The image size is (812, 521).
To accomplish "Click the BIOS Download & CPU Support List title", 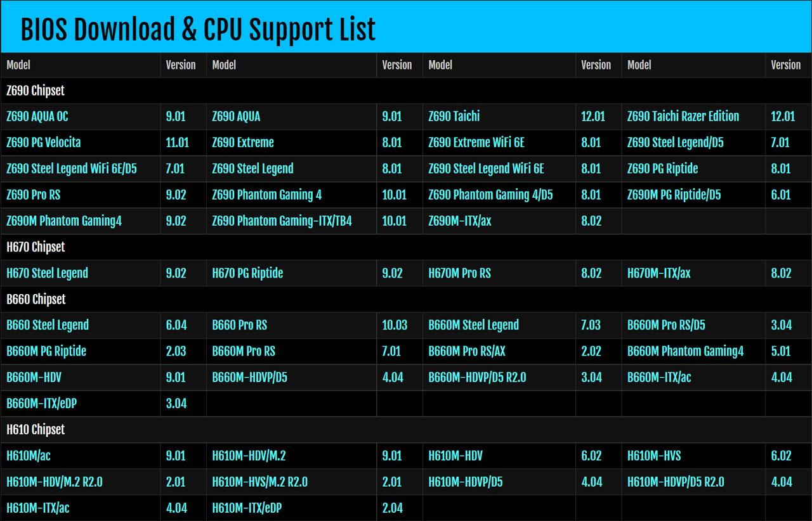I will [x=199, y=28].
